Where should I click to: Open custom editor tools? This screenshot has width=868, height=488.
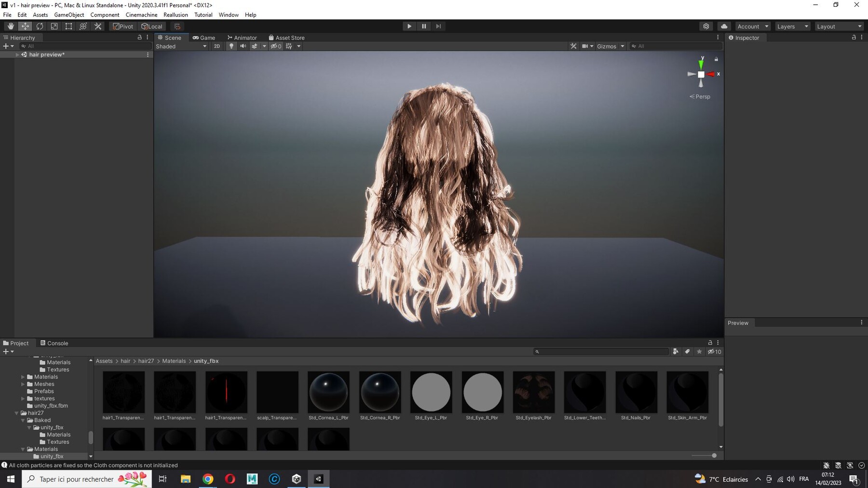coord(98,26)
